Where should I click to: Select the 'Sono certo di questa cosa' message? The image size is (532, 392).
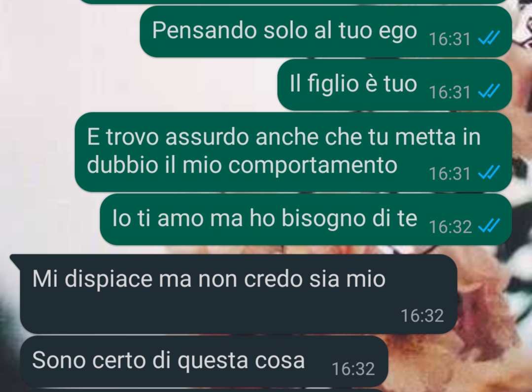point(204,361)
